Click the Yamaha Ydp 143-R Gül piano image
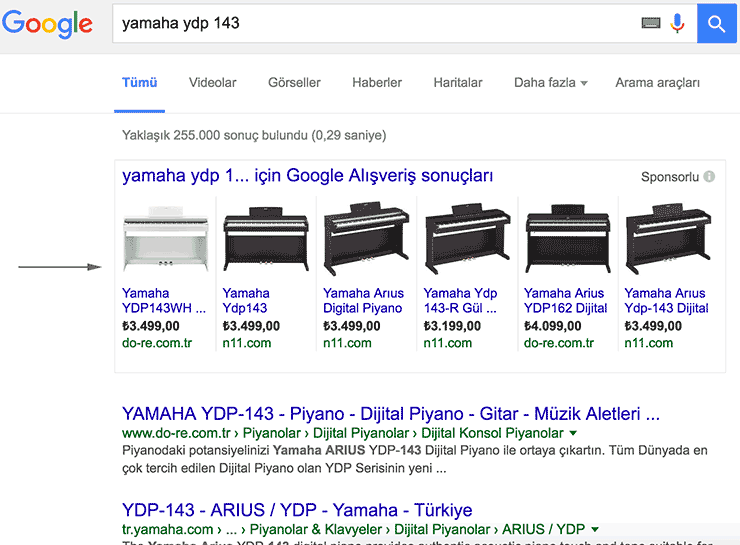740x545 pixels. 467,239
